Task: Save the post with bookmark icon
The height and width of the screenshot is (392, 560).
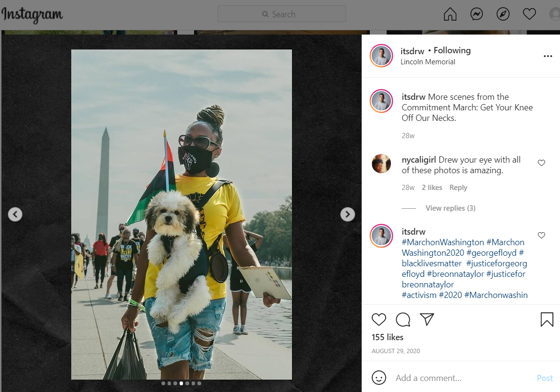Action: point(547,320)
